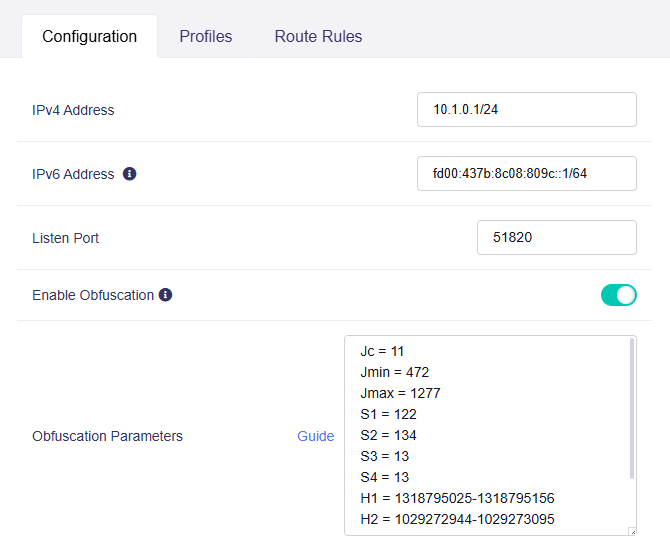670x550 pixels.
Task: Click the textarea resize handle corner
Action: click(633, 532)
